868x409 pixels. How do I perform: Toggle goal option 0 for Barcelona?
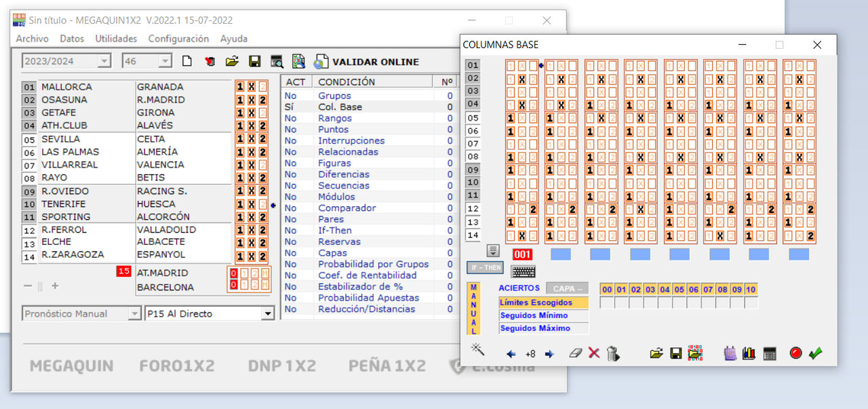click(x=233, y=285)
